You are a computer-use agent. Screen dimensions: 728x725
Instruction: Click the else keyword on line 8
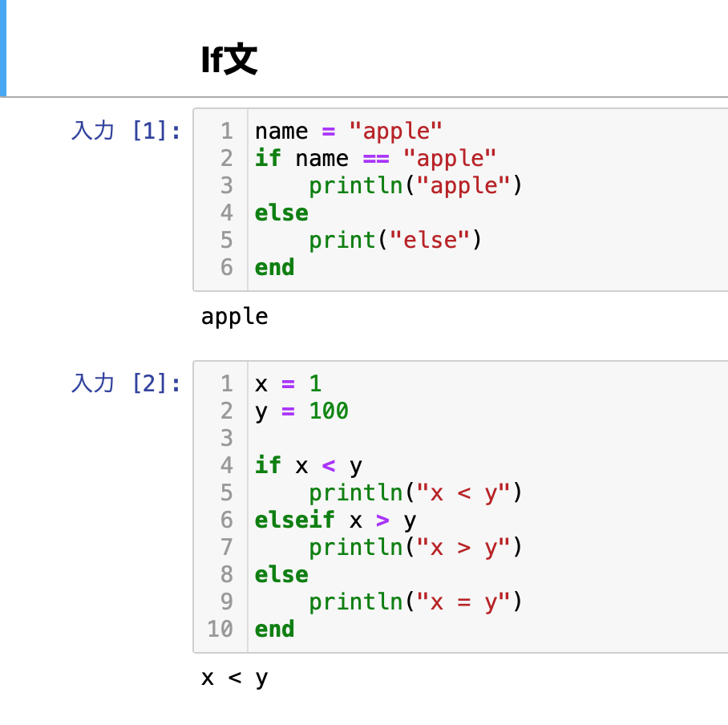coord(281,574)
